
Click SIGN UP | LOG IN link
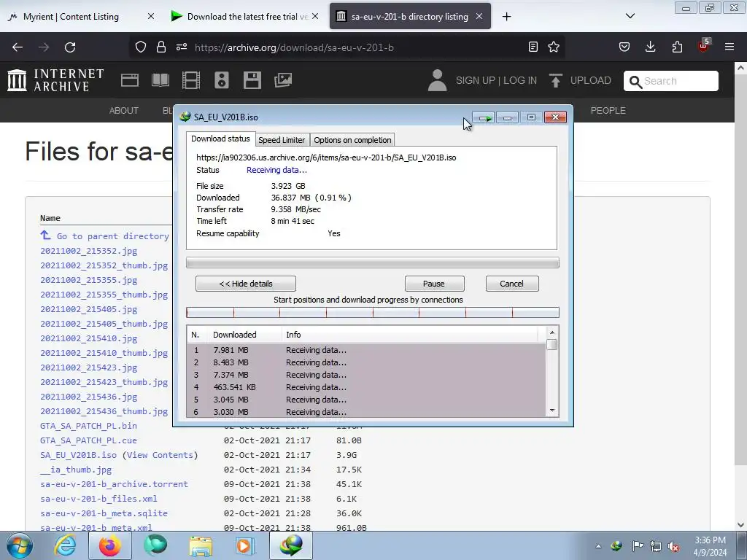click(x=496, y=80)
